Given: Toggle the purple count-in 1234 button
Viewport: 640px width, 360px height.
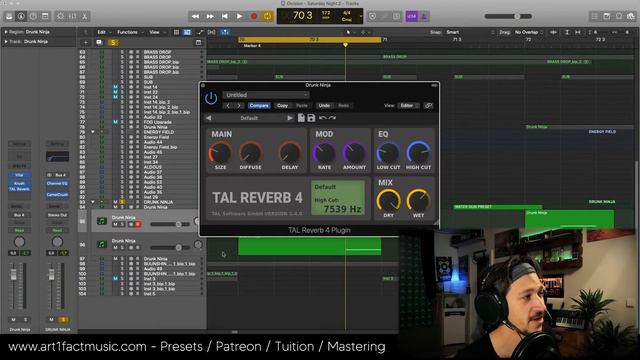Looking at the screenshot, I should point(411,16).
